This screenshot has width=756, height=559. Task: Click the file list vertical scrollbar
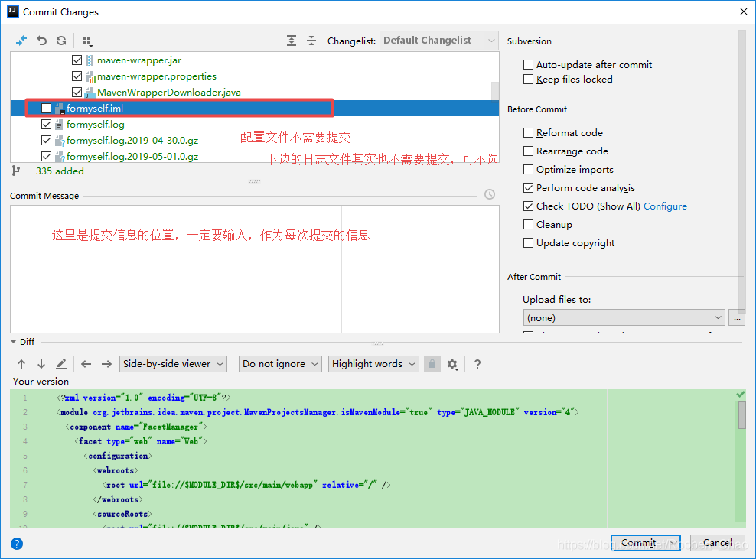coord(494,90)
